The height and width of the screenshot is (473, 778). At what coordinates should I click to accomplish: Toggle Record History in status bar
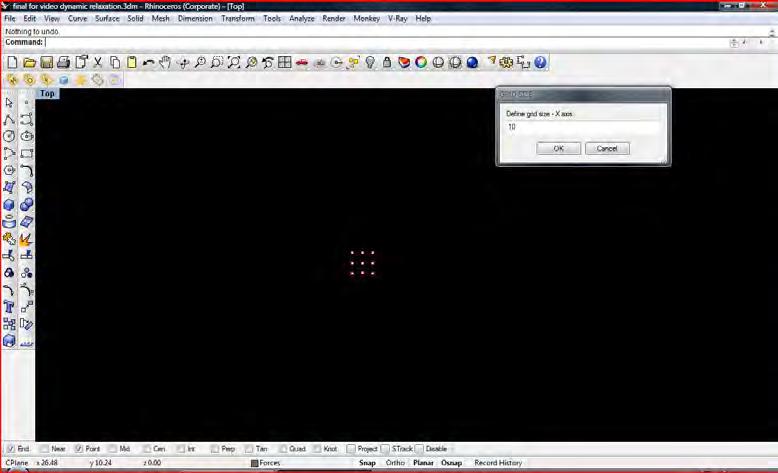(x=498, y=463)
